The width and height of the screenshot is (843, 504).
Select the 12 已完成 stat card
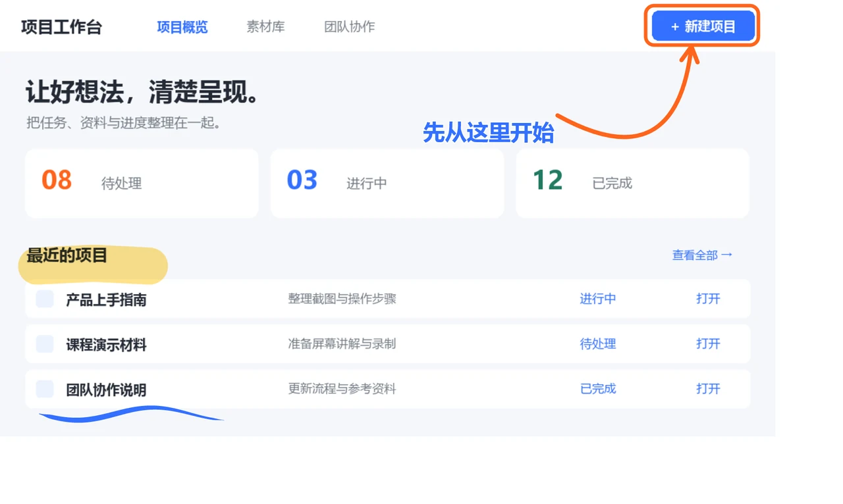632,183
